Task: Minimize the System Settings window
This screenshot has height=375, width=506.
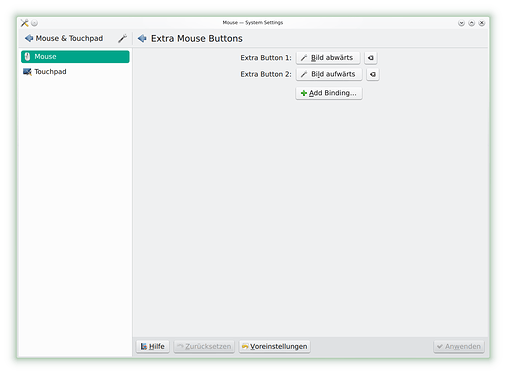Action: point(461,23)
